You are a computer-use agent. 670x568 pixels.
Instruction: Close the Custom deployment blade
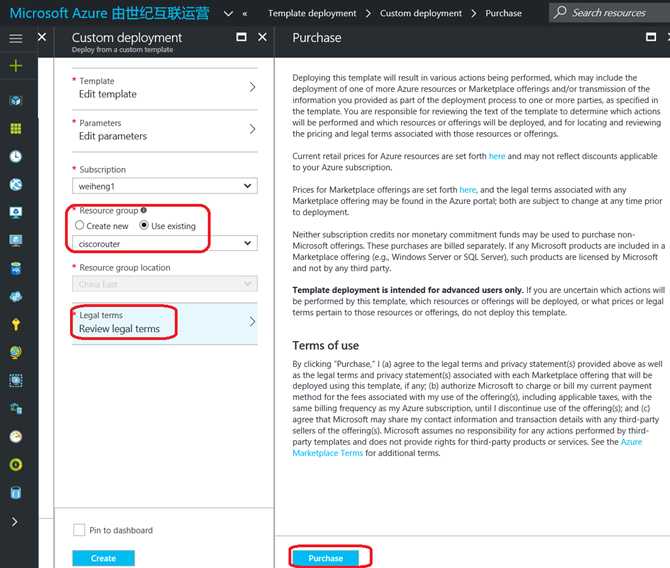[262, 37]
